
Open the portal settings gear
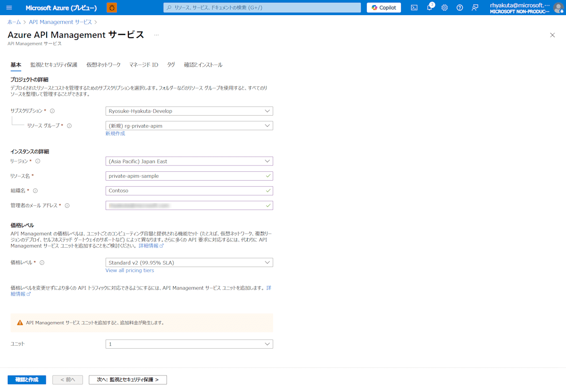(x=444, y=8)
